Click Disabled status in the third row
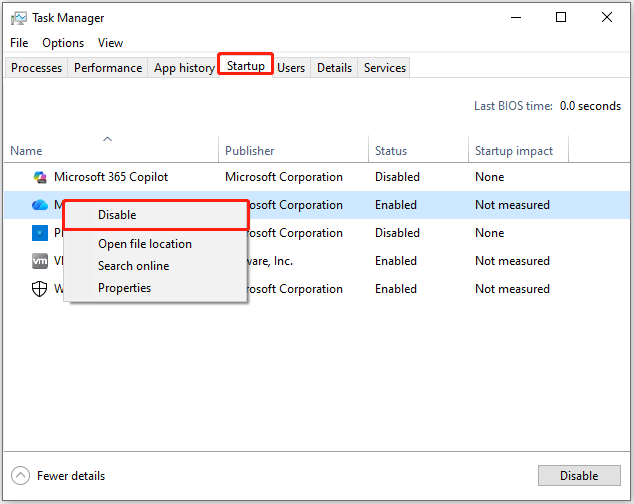 [x=397, y=233]
